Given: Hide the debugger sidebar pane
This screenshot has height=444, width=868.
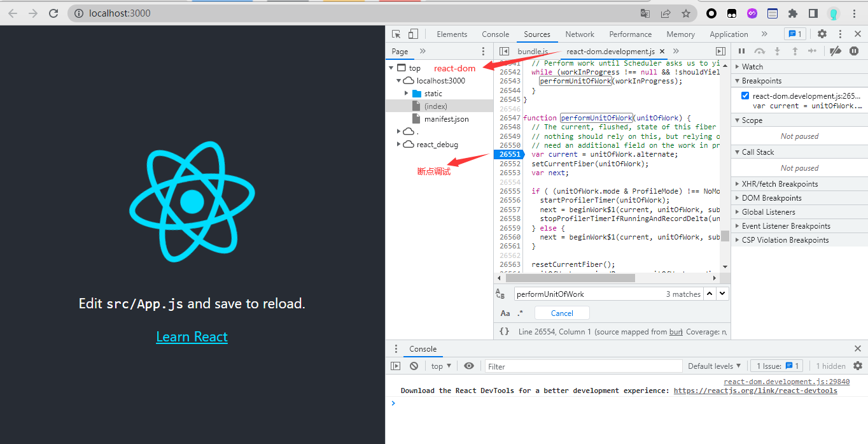Looking at the screenshot, I should [x=720, y=52].
